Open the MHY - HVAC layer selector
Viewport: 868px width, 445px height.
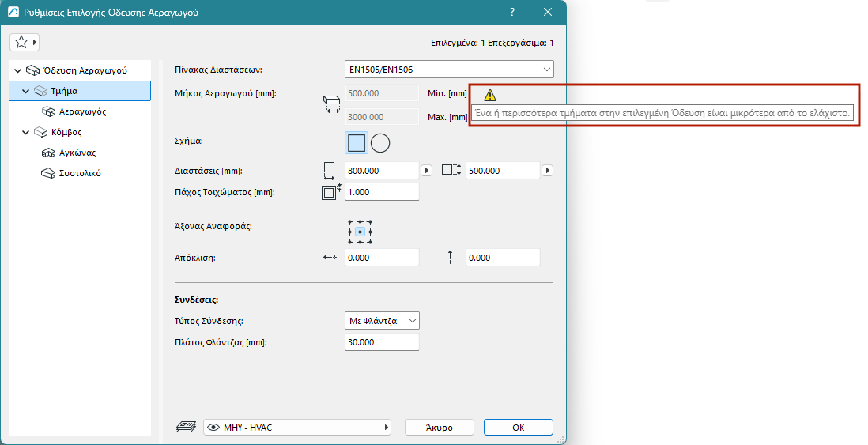pyautogui.click(x=297, y=428)
